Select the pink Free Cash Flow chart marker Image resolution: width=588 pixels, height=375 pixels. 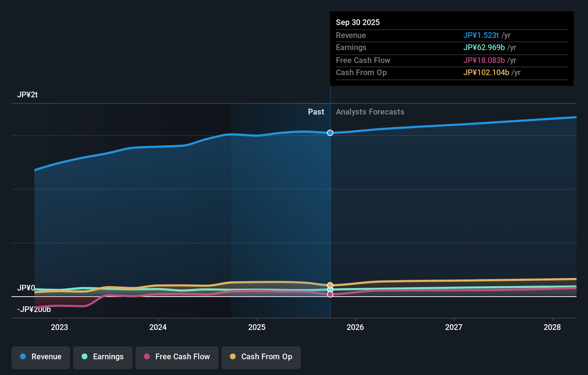click(x=330, y=294)
